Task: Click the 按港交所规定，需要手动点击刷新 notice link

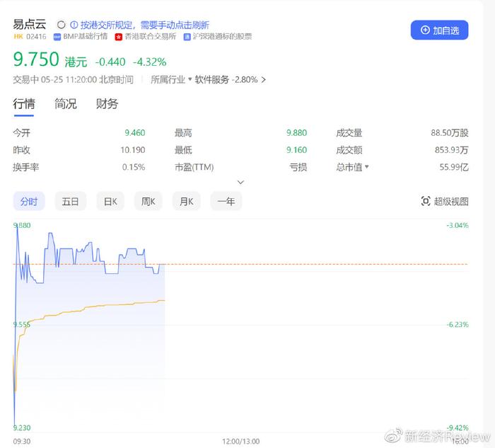Action: pyautogui.click(x=144, y=25)
